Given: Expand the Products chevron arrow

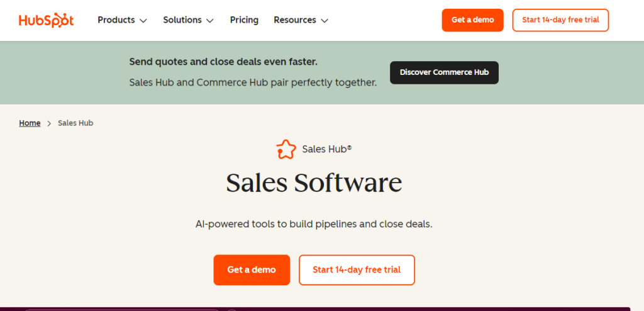Looking at the screenshot, I should [x=143, y=21].
